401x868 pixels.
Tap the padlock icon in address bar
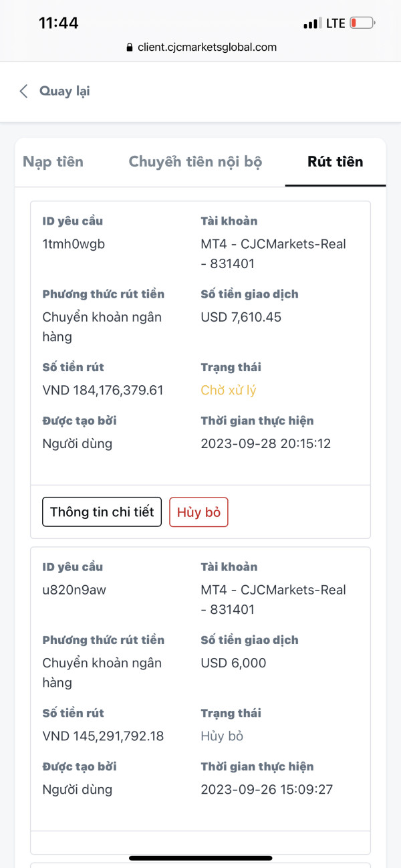[x=130, y=47]
